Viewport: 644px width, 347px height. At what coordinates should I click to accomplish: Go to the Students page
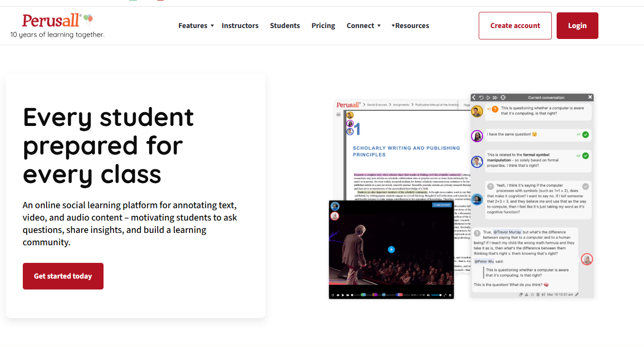point(285,26)
